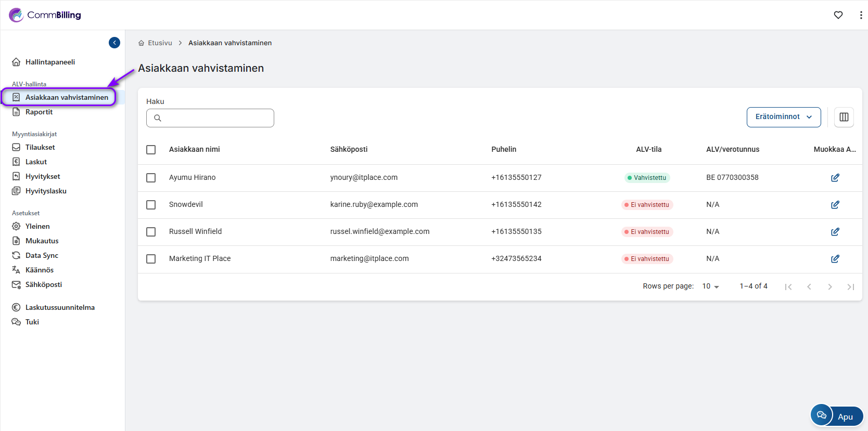Open the three-dot options menu
The width and height of the screenshot is (868, 431).
(x=861, y=15)
